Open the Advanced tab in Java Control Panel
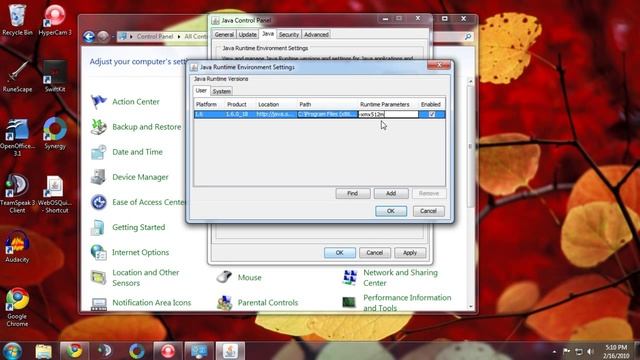 316,34
